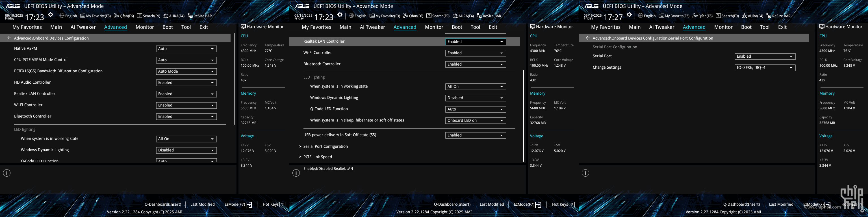
Task: Open Qfan(F6) fan control in left BIOS screen
Action: point(124,16)
